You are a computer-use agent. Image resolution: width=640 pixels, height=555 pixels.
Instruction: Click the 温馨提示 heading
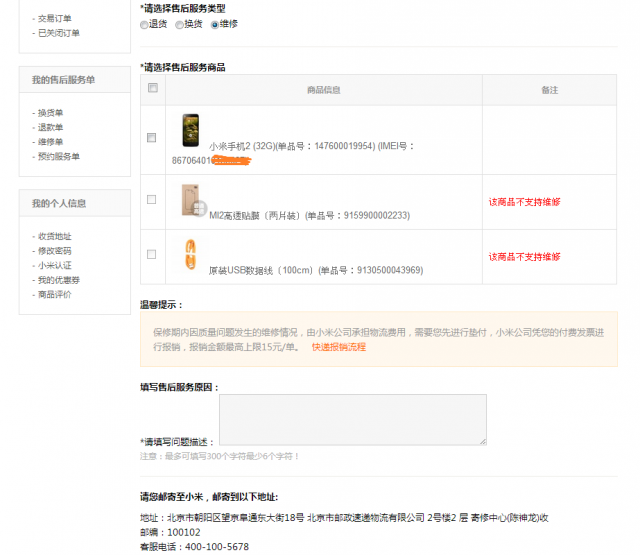(x=162, y=305)
